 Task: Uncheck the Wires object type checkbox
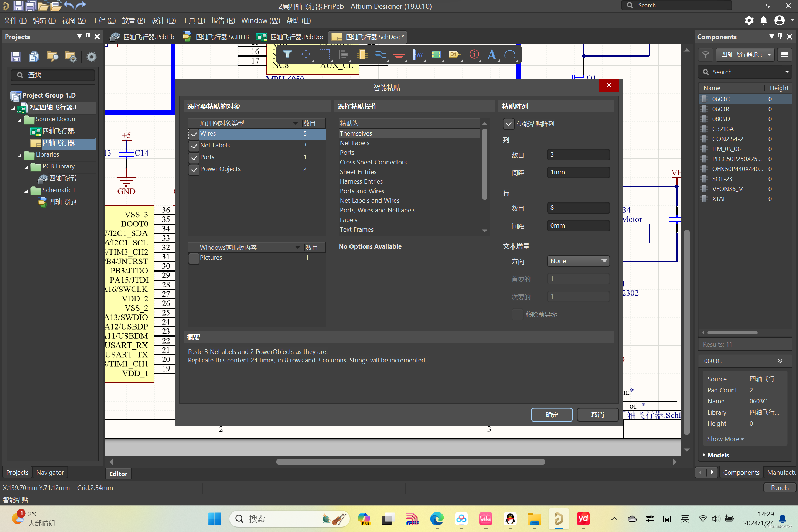tap(194, 134)
